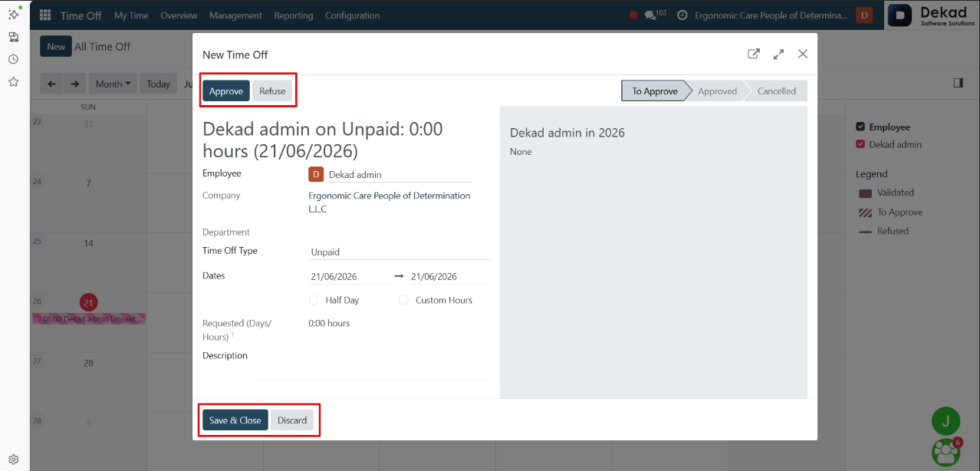The height and width of the screenshot is (471, 980).
Task: Click the sparkle icon in left sidebar
Action: click(13, 14)
